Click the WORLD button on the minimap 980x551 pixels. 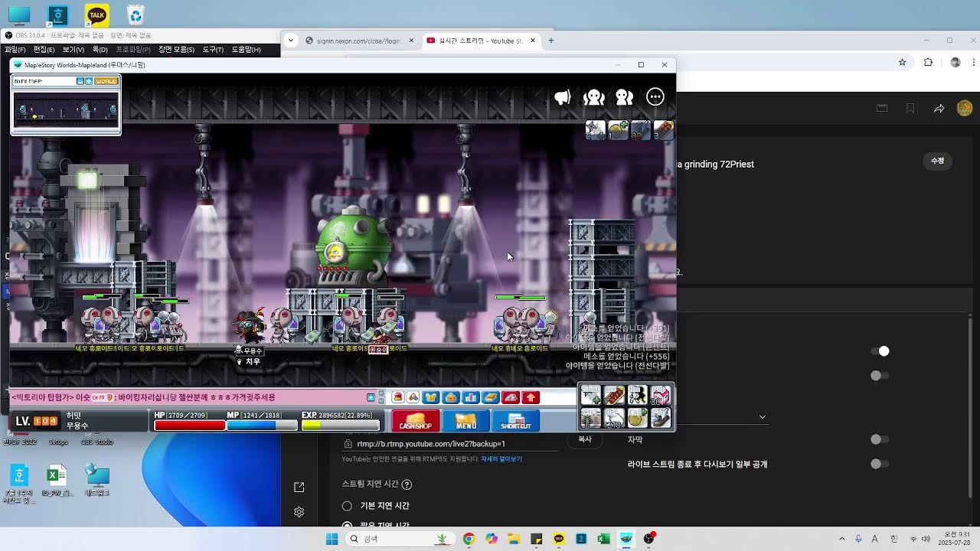pyautogui.click(x=106, y=81)
